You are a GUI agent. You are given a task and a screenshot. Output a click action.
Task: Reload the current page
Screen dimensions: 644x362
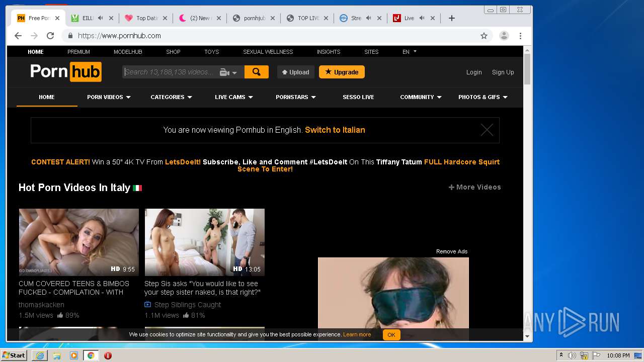pos(50,36)
